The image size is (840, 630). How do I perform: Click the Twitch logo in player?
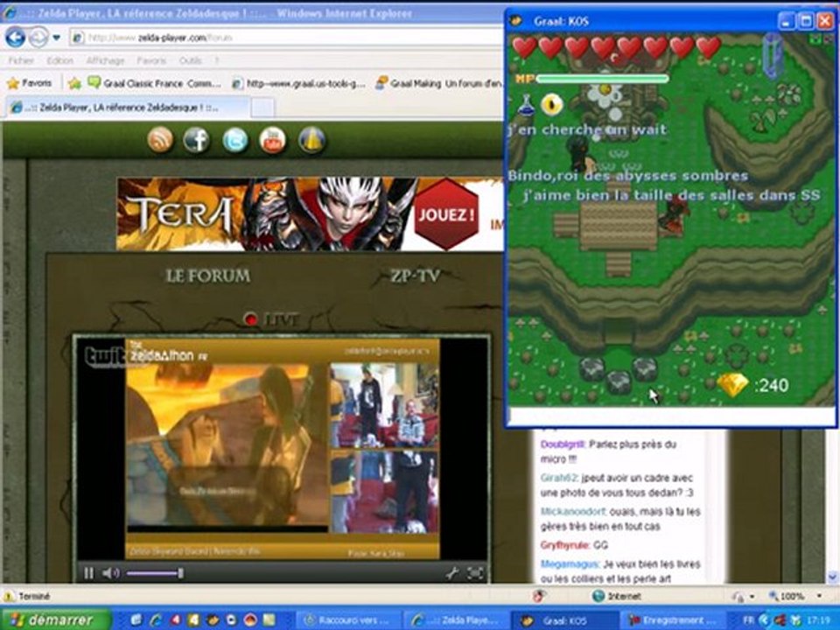click(105, 357)
